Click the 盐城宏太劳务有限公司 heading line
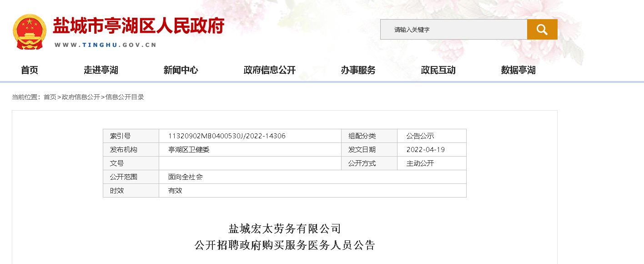The height and width of the screenshot is (264, 644). coord(285,228)
